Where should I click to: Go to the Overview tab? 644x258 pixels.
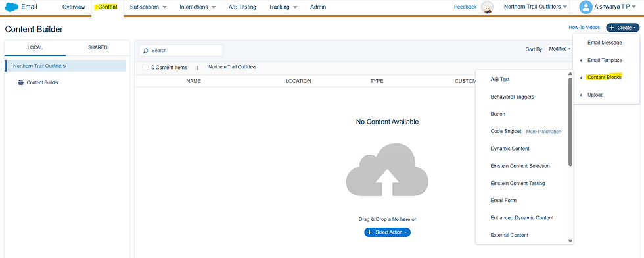(x=74, y=7)
